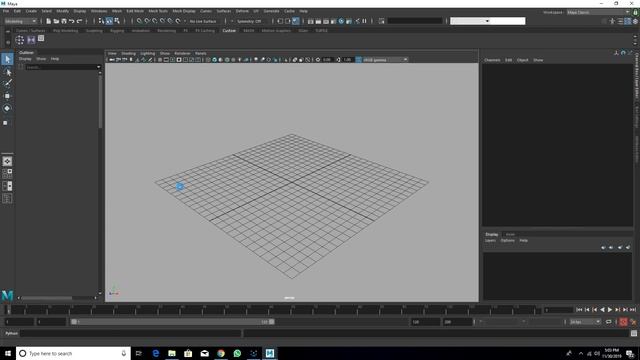This screenshot has width=640, height=360.
Task: Open the Channel Box Channels menu
Action: (x=492, y=60)
